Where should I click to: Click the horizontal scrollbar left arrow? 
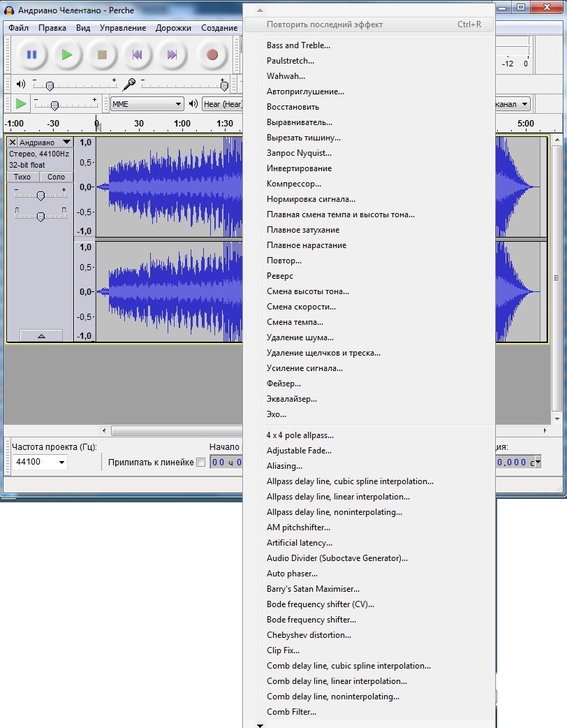tap(104, 430)
